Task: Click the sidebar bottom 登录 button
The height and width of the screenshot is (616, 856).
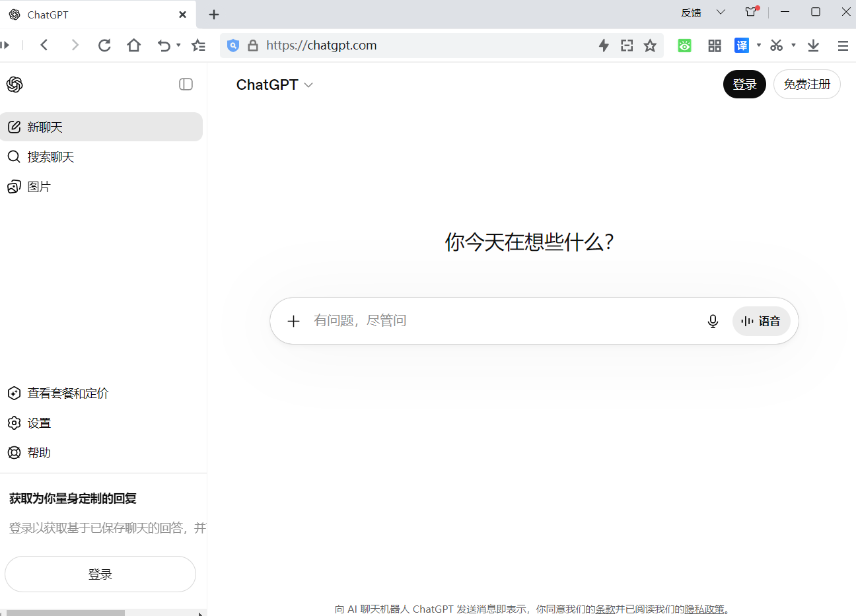Action: pyautogui.click(x=100, y=574)
